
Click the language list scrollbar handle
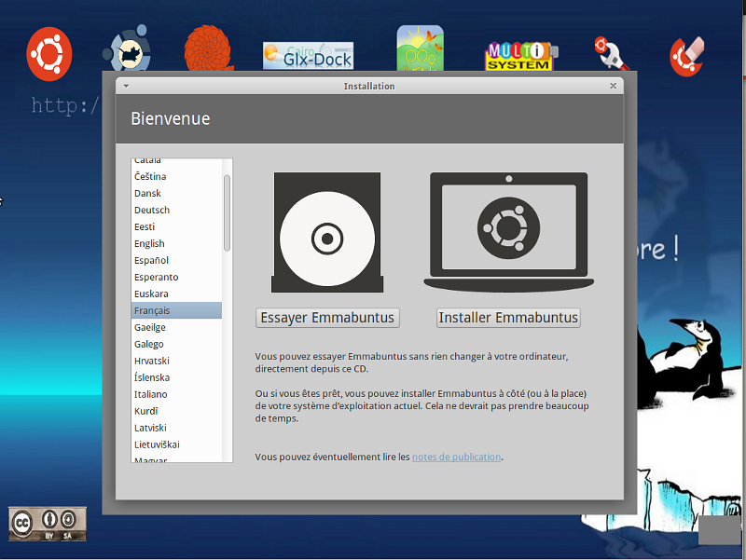(227, 212)
